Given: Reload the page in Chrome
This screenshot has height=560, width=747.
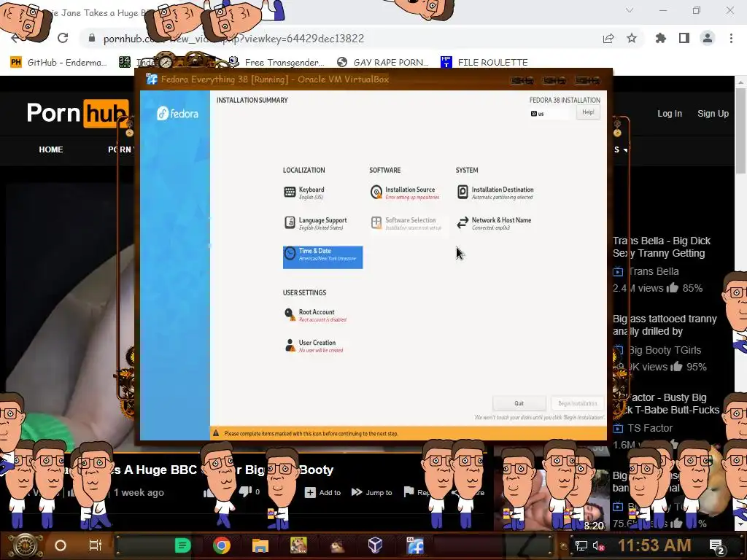Looking at the screenshot, I should pyautogui.click(x=63, y=38).
